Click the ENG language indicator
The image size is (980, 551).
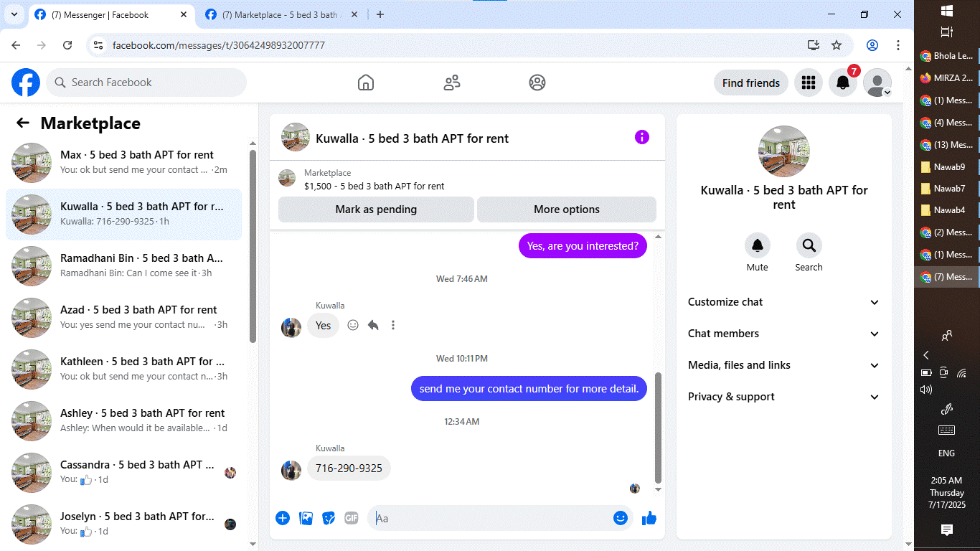point(946,453)
